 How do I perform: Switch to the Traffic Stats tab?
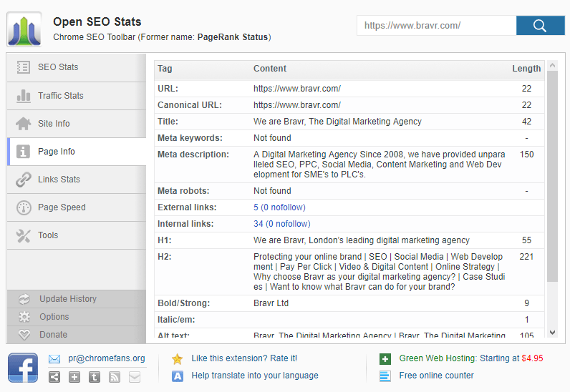coord(77,96)
